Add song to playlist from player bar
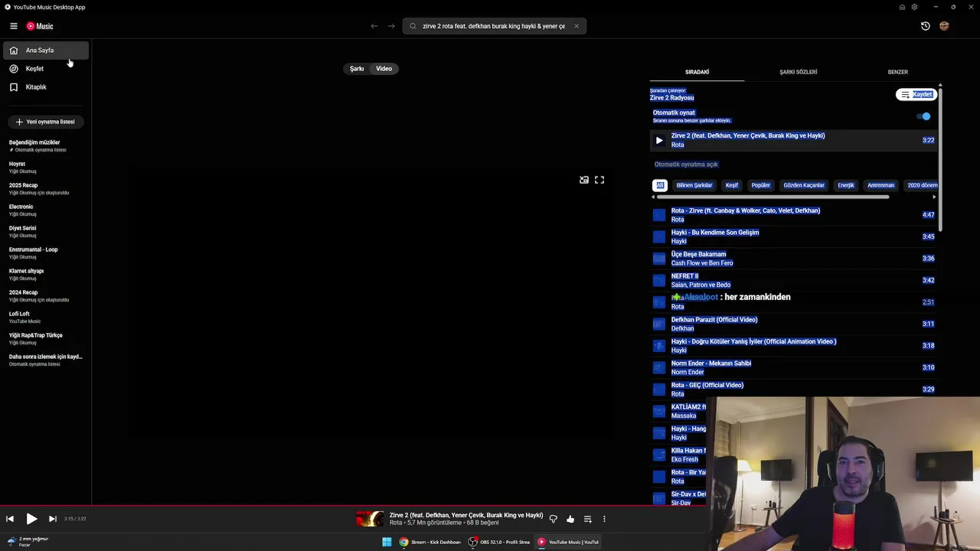Screen dimensions: 980x551 [587, 519]
